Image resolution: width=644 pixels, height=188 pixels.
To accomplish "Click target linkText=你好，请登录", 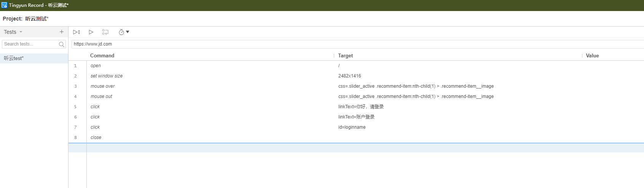I will click(361, 107).
